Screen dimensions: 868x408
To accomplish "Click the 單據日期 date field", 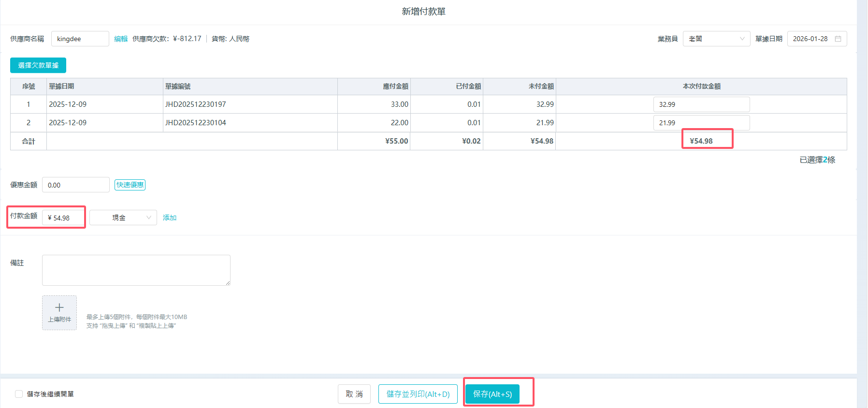I will coord(811,39).
